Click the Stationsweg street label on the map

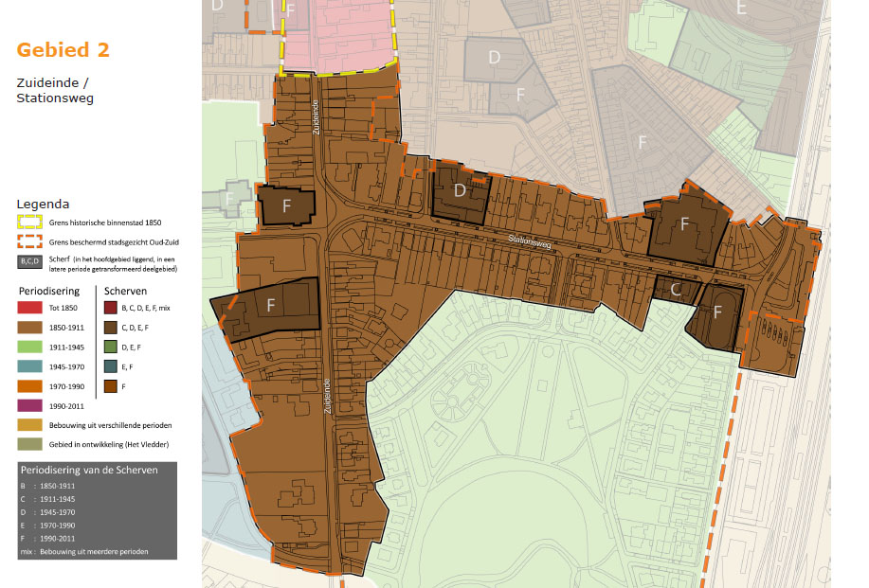[x=528, y=241]
